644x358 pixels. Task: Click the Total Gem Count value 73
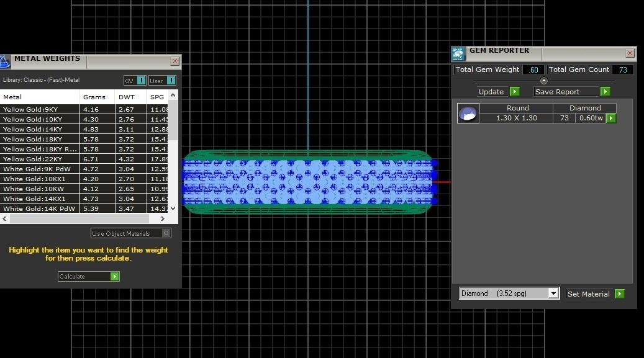click(x=623, y=69)
